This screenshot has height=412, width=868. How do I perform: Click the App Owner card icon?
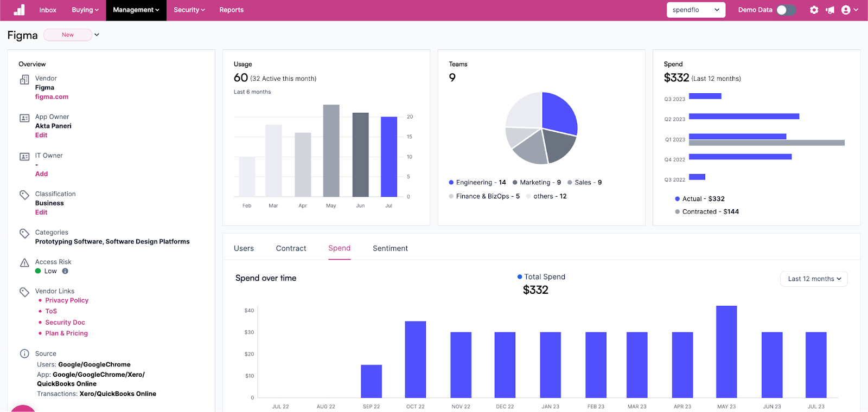tap(24, 118)
